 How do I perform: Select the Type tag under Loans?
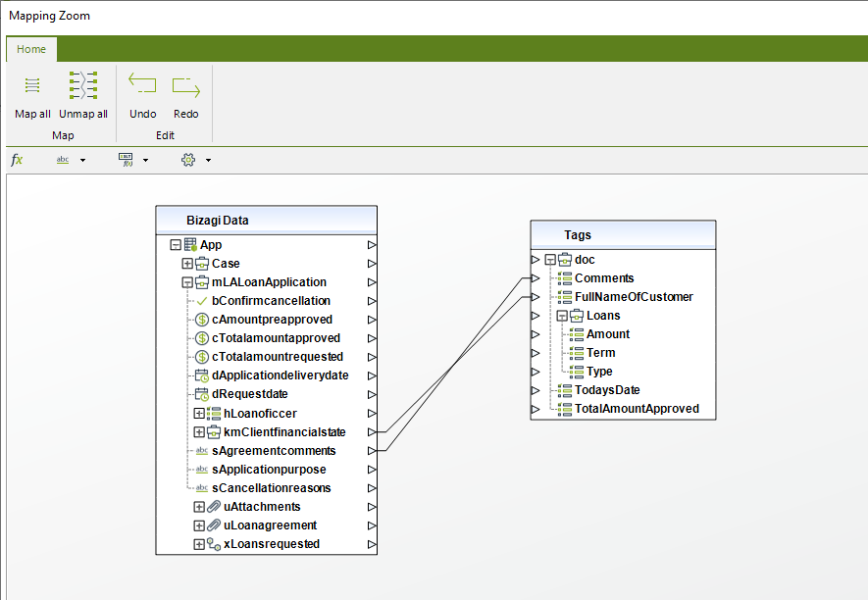click(599, 372)
